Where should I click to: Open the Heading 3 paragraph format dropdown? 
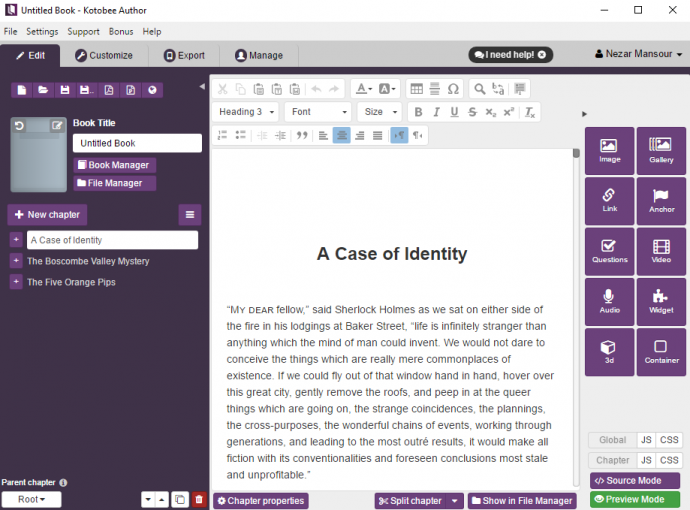246,112
